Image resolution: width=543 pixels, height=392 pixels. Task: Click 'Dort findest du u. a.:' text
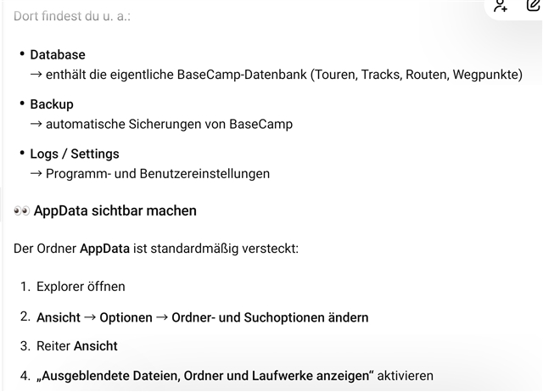tap(73, 15)
